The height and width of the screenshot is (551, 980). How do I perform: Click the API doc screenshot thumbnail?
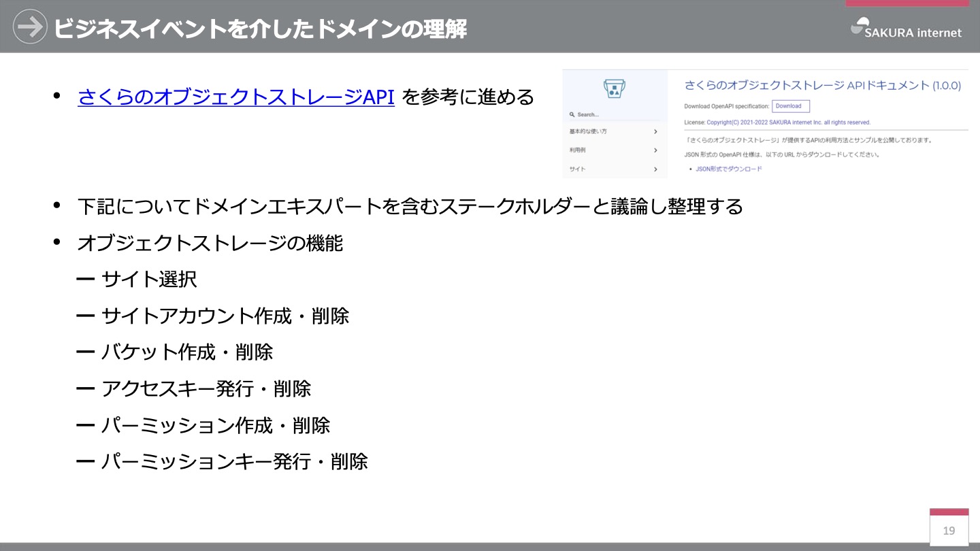pos(766,124)
